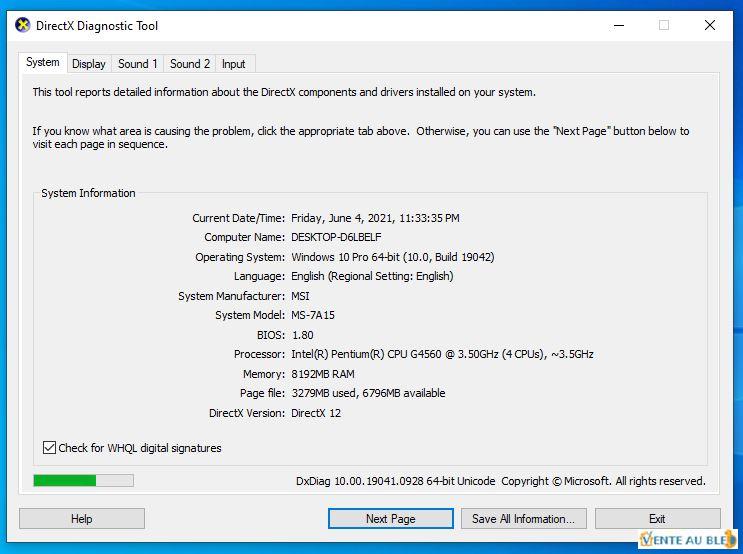This screenshot has width=743, height=554.
Task: Select the System tab
Action: [43, 62]
